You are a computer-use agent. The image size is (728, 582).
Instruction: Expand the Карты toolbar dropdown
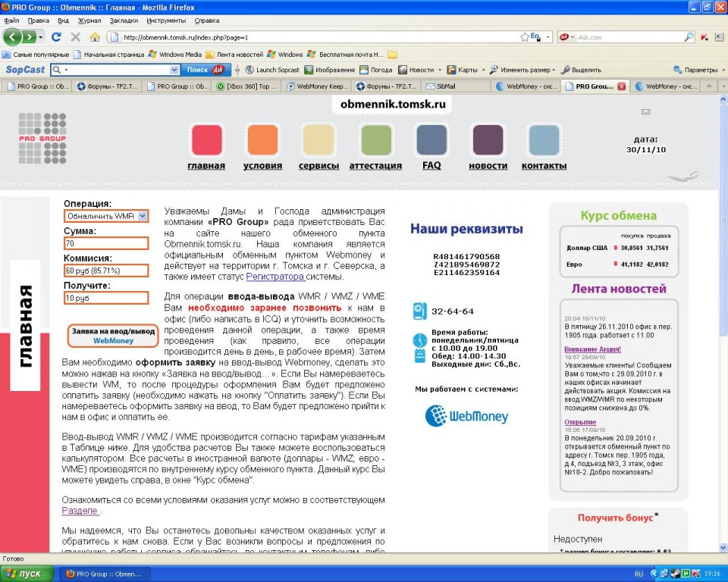pyautogui.click(x=483, y=70)
